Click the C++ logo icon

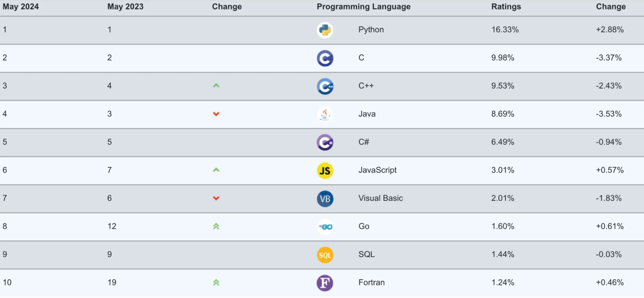coord(325,86)
